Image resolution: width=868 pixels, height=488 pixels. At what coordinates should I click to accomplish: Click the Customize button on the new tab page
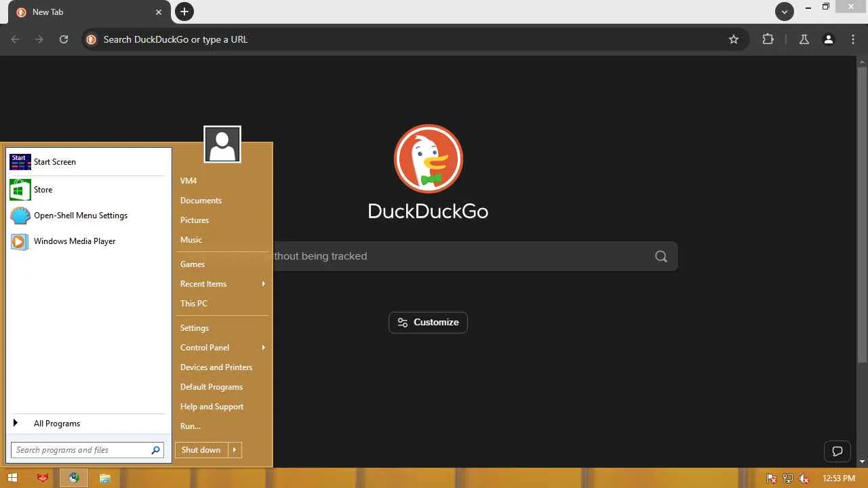click(x=428, y=323)
